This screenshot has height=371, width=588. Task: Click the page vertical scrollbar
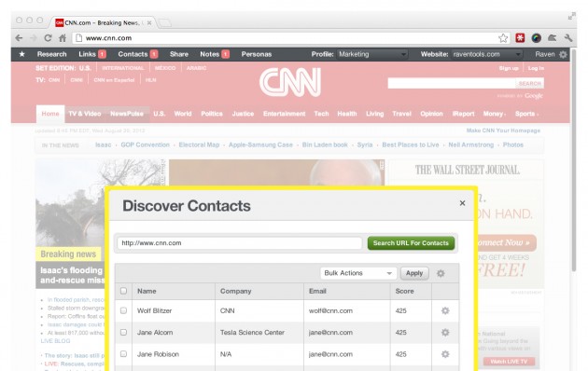coord(574,161)
